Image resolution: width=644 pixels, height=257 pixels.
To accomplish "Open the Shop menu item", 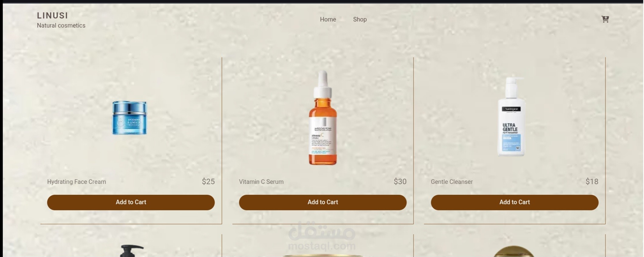I will pos(360,19).
